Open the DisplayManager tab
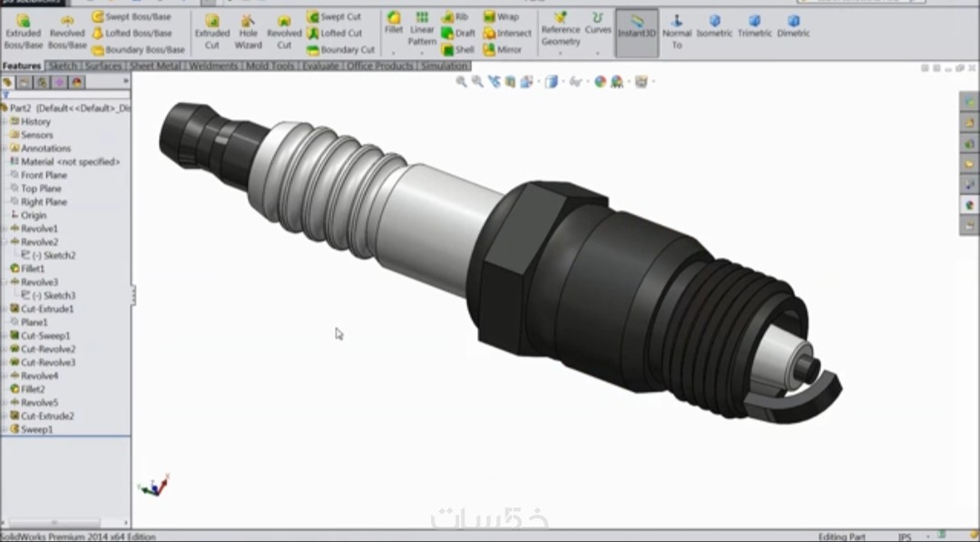This screenshot has width=980, height=542. [x=77, y=82]
